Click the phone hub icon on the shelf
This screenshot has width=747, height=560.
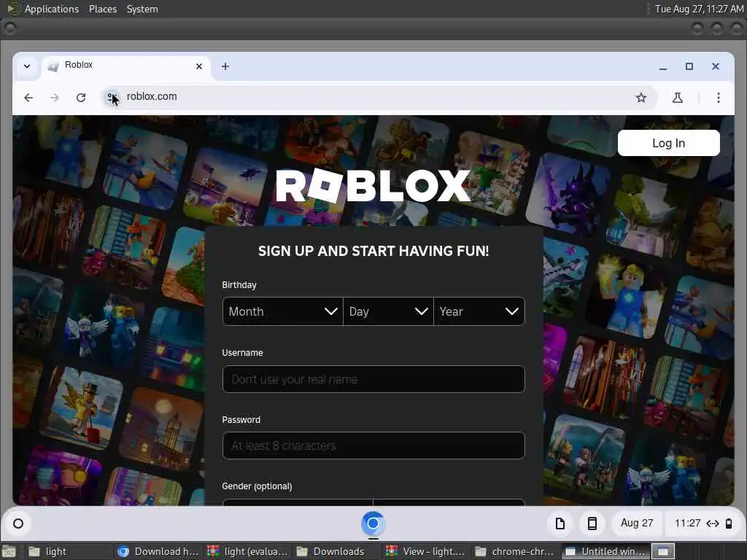point(592,524)
